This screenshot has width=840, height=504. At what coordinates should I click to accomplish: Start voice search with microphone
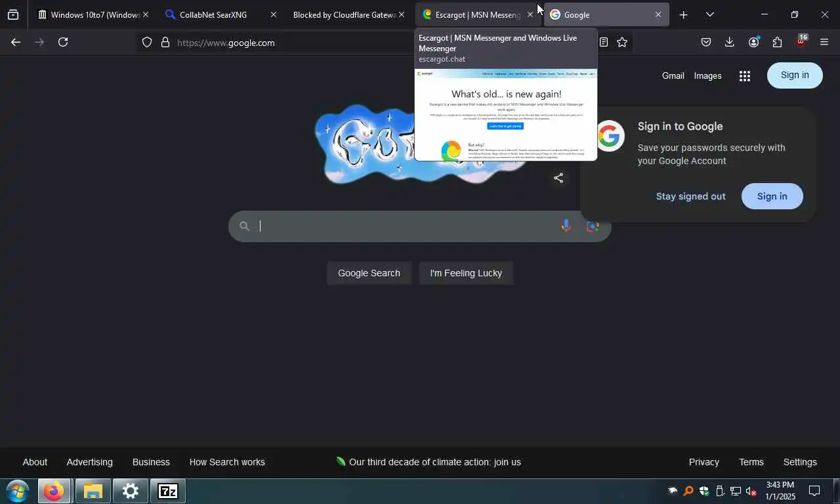566,226
